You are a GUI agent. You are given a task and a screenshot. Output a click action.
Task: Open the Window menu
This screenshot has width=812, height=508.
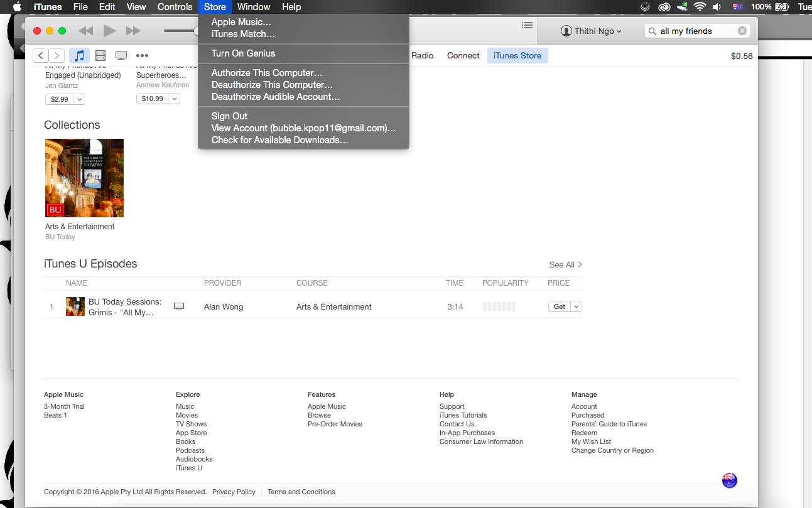click(x=254, y=7)
